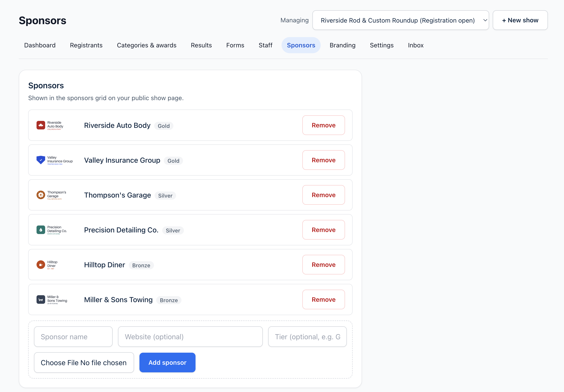Create a new show with + New show
The width and height of the screenshot is (564, 392).
pyautogui.click(x=520, y=20)
